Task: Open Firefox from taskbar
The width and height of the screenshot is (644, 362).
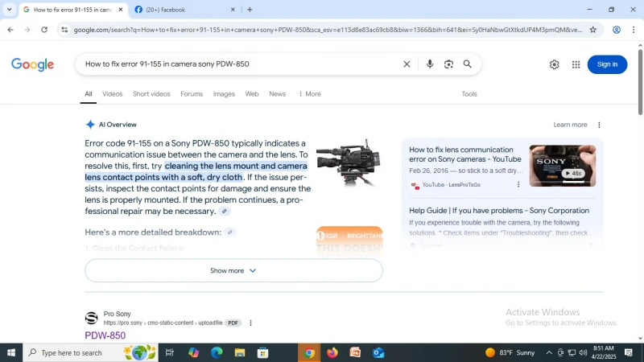Action: [332, 352]
